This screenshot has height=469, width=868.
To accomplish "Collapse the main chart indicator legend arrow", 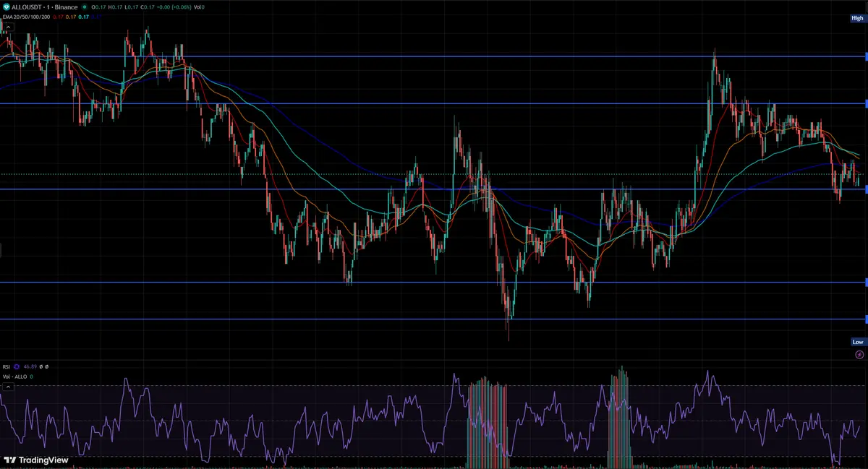I will pyautogui.click(x=8, y=27).
